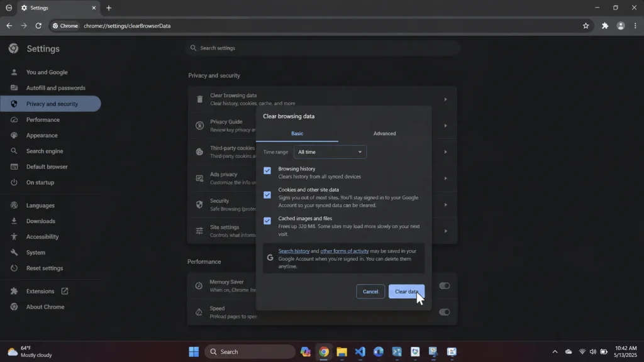The image size is (644, 362).
Task: Expand the Security row arrow
Action: (x=445, y=204)
